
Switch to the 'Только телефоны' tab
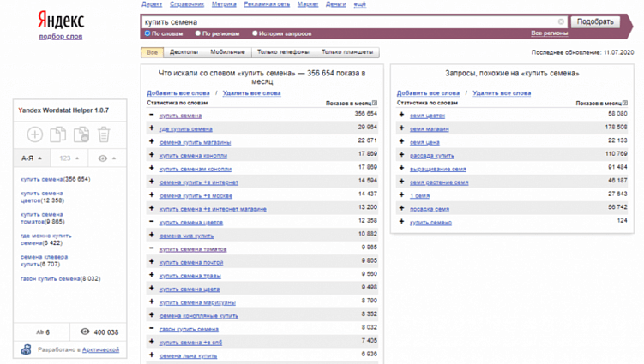pos(283,52)
